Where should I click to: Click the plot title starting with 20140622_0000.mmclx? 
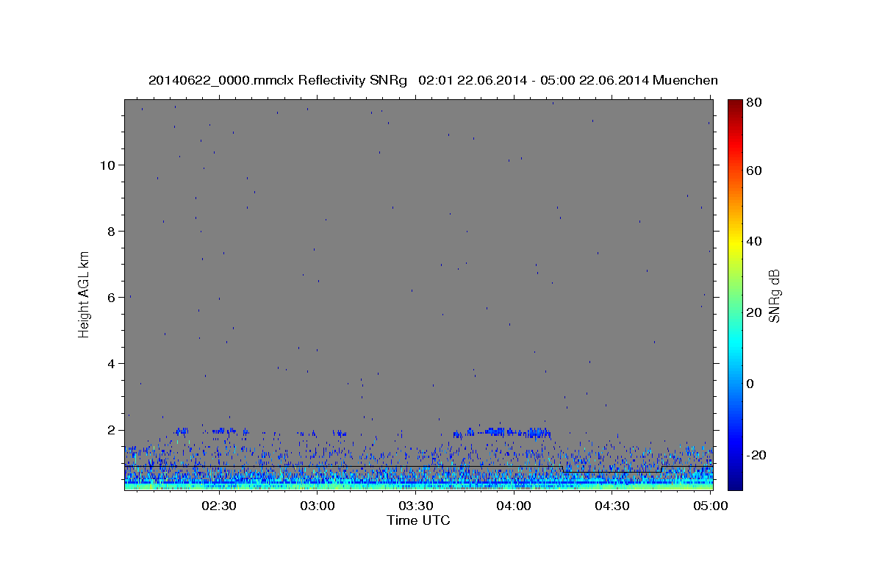pyautogui.click(x=433, y=80)
